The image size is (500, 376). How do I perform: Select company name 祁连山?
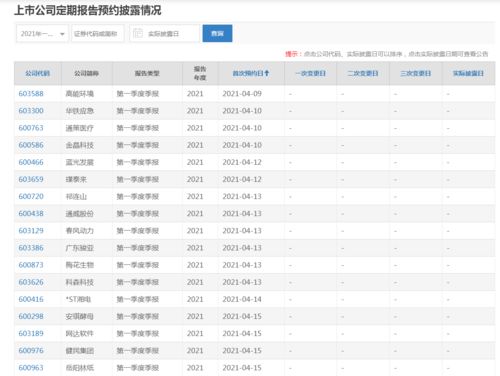click(x=76, y=196)
